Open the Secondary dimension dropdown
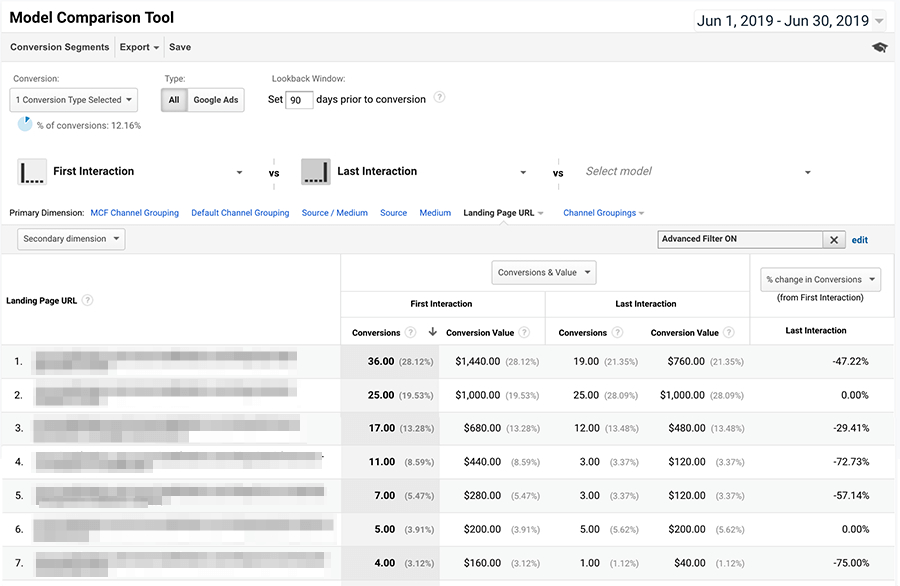 tap(70, 239)
